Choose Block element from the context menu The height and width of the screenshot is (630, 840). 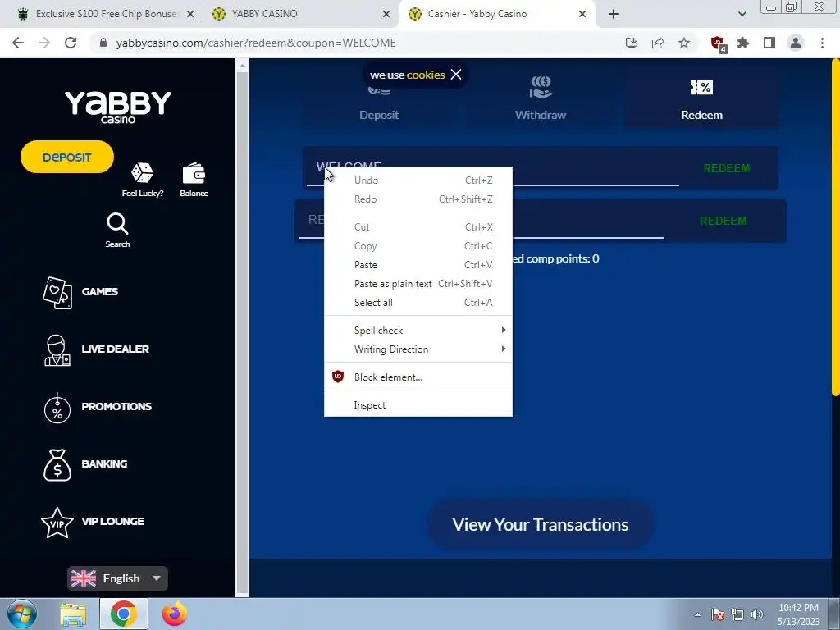418,377
